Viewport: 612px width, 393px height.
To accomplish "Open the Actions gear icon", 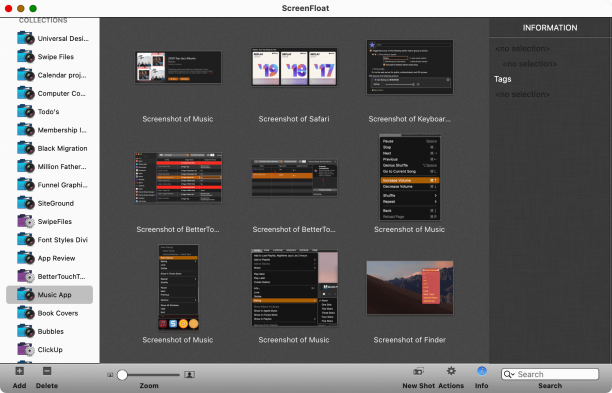I will pyautogui.click(x=451, y=371).
